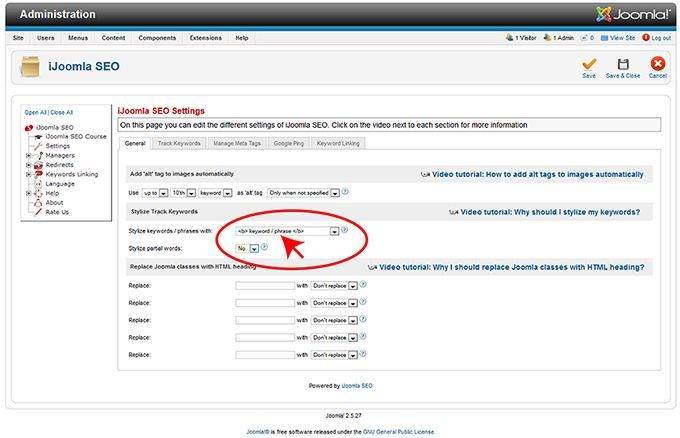Open About in sidebar tree
The image size is (680, 438).
click(54, 203)
